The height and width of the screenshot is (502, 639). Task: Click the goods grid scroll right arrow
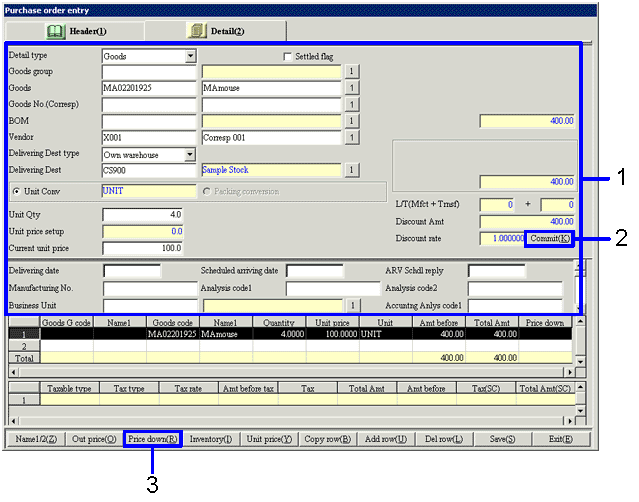(x=569, y=372)
